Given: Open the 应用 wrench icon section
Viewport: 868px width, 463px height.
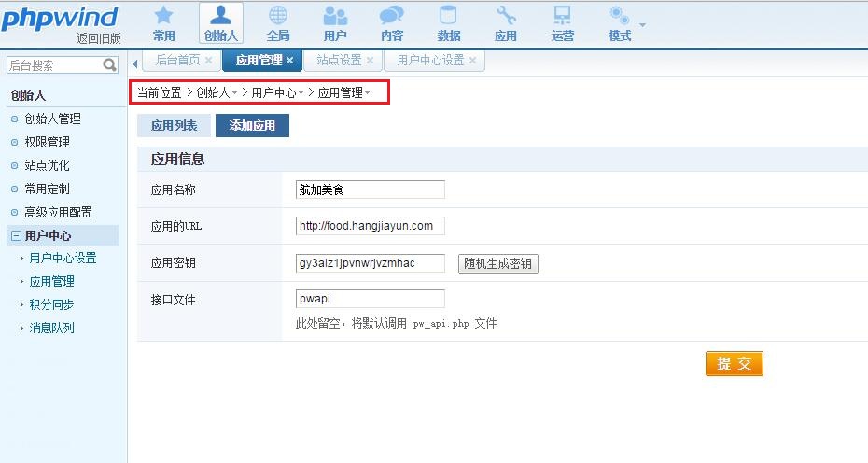Looking at the screenshot, I should pyautogui.click(x=506, y=24).
